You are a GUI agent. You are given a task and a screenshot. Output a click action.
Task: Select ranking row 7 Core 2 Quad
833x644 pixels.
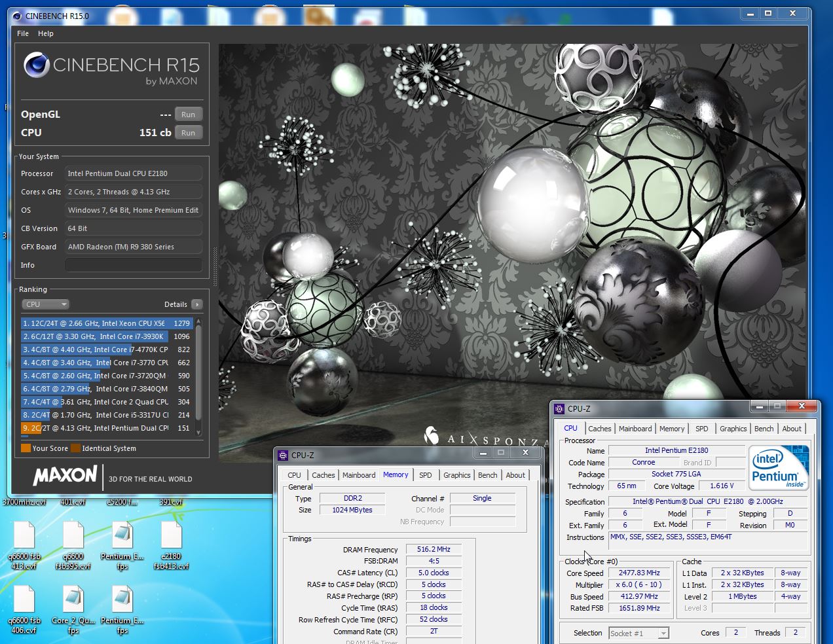coord(107,402)
